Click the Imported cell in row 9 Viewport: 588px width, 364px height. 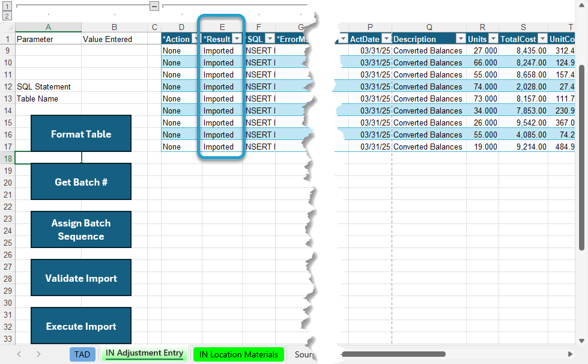(222, 50)
